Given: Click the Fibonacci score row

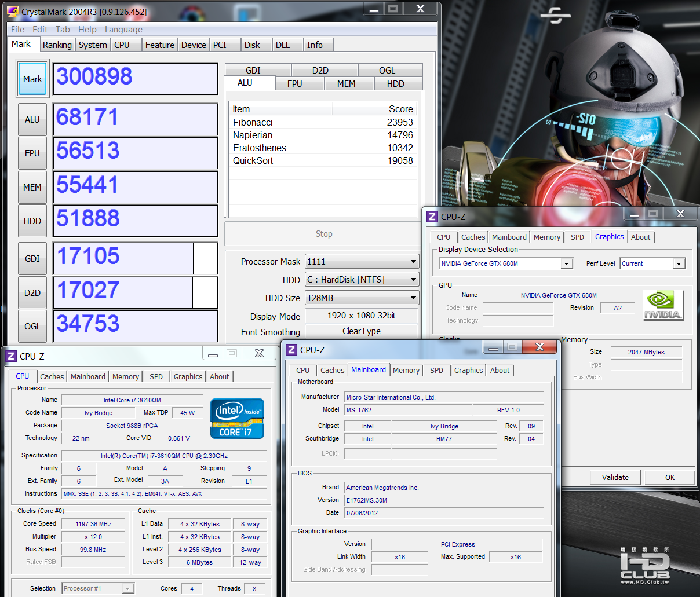Looking at the screenshot, I should [323, 122].
